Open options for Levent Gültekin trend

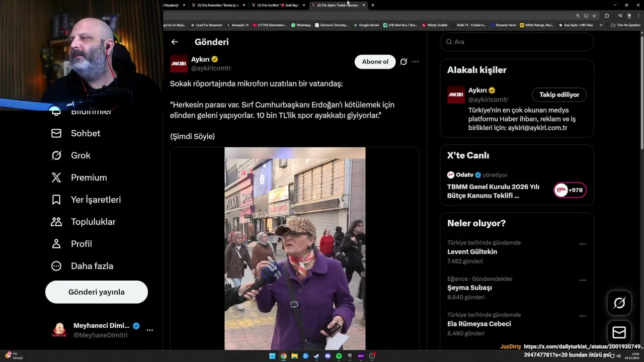pos(583,244)
